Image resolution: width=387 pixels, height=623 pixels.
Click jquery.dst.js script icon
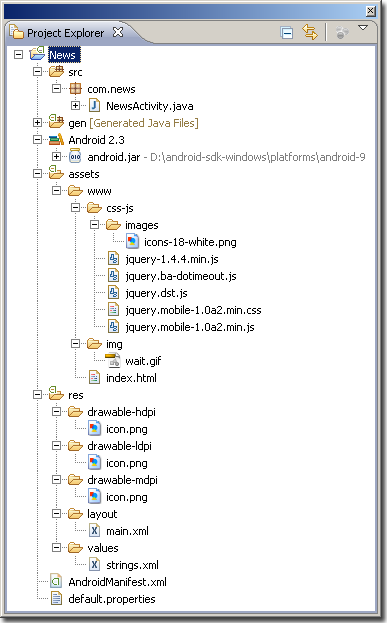click(114, 293)
